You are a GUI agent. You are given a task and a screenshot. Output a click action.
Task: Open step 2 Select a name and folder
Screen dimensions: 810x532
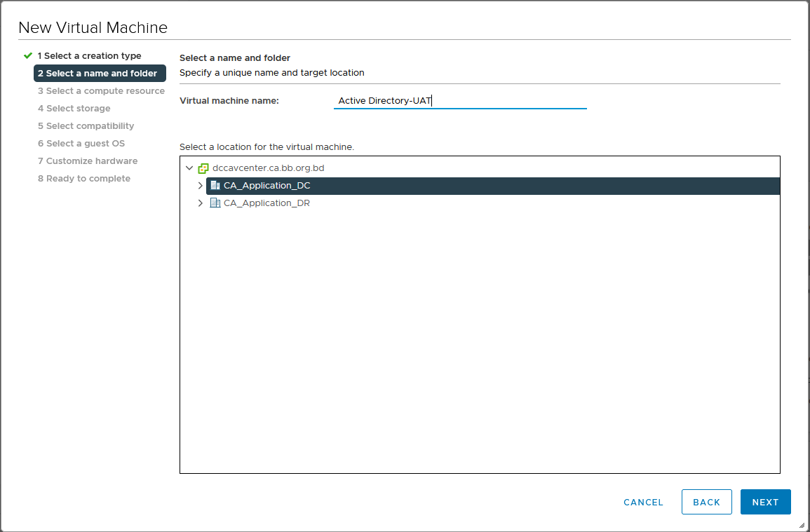[100, 74]
